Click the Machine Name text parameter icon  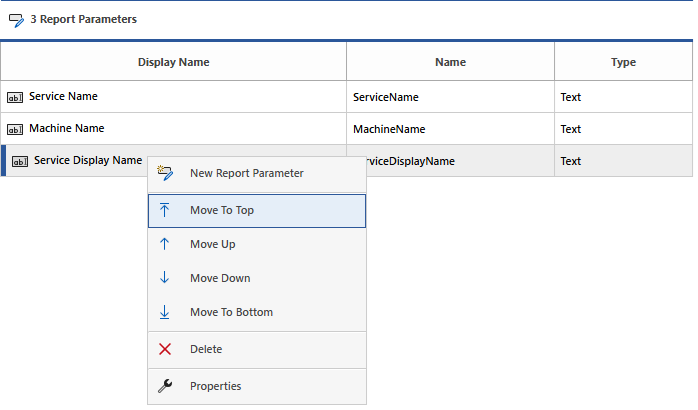click(x=15, y=129)
